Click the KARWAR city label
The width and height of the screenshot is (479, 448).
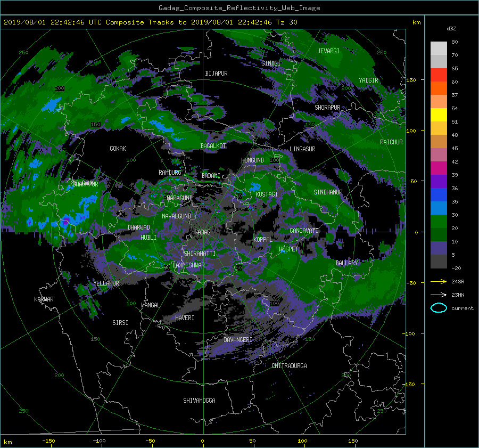point(44,299)
